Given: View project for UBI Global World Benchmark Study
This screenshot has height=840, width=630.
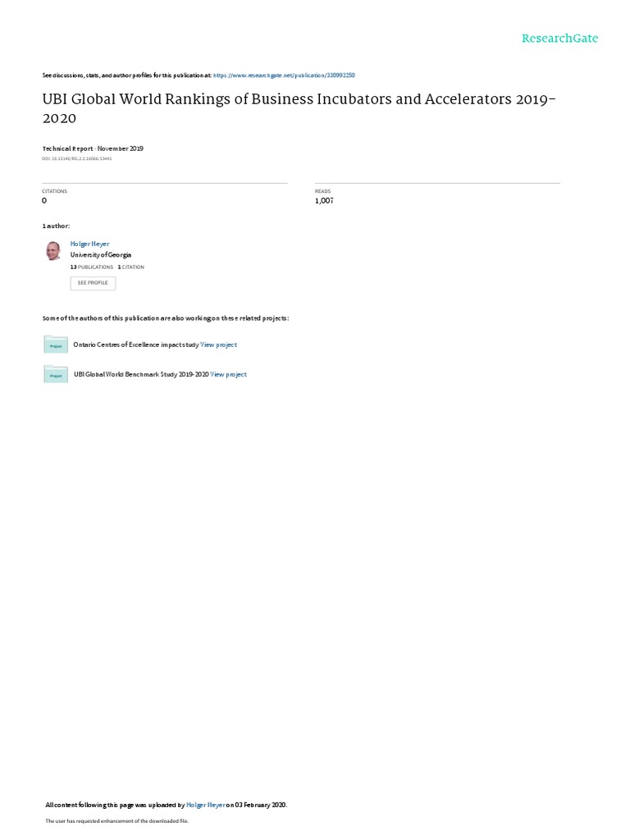Looking at the screenshot, I should coord(228,374).
